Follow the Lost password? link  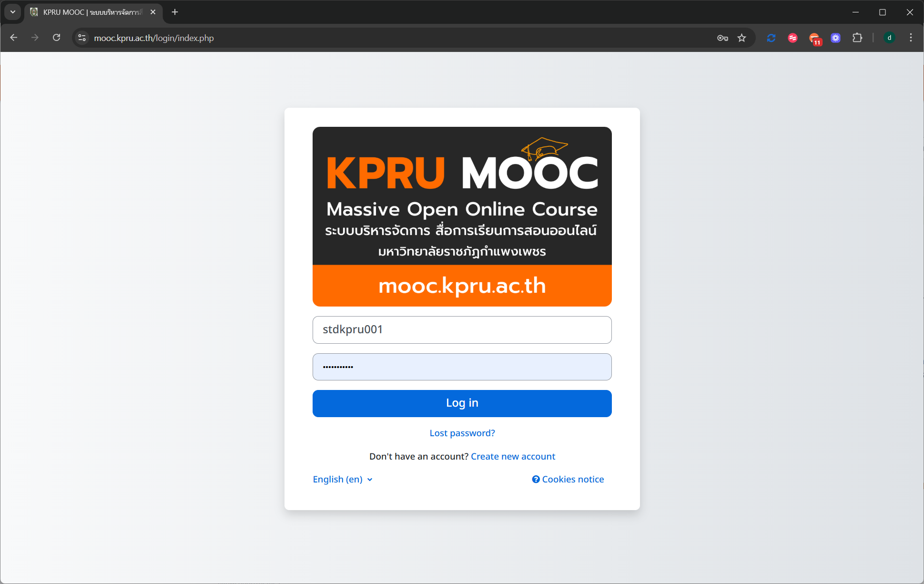pos(462,433)
